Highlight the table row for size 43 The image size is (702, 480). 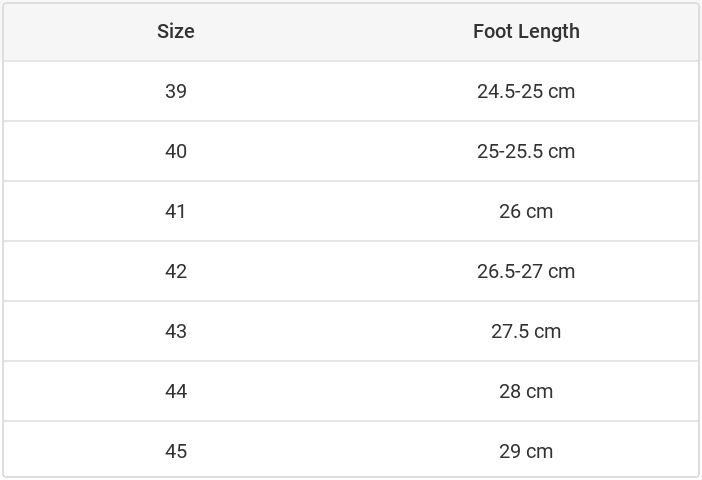tap(350, 331)
